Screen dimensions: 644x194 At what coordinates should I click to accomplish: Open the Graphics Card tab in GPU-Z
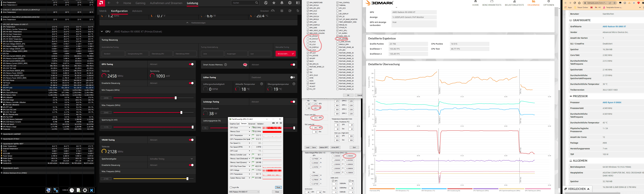[x=235, y=124]
